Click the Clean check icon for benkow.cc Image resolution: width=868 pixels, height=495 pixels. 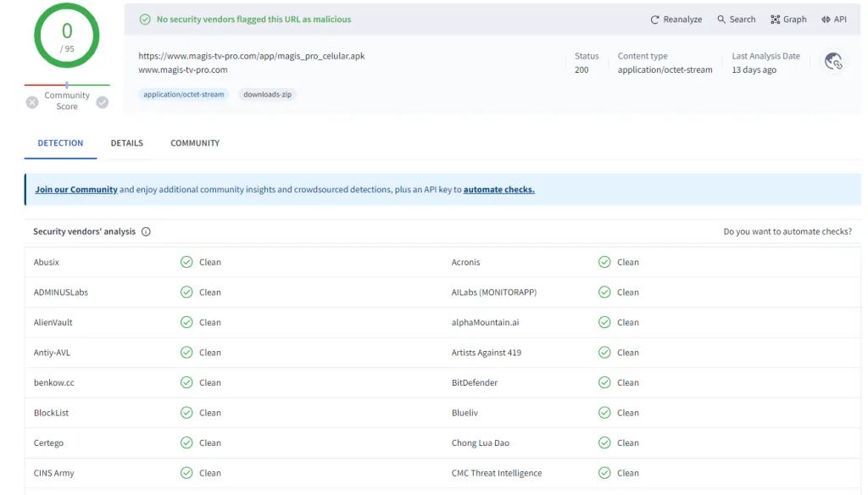[186, 382]
